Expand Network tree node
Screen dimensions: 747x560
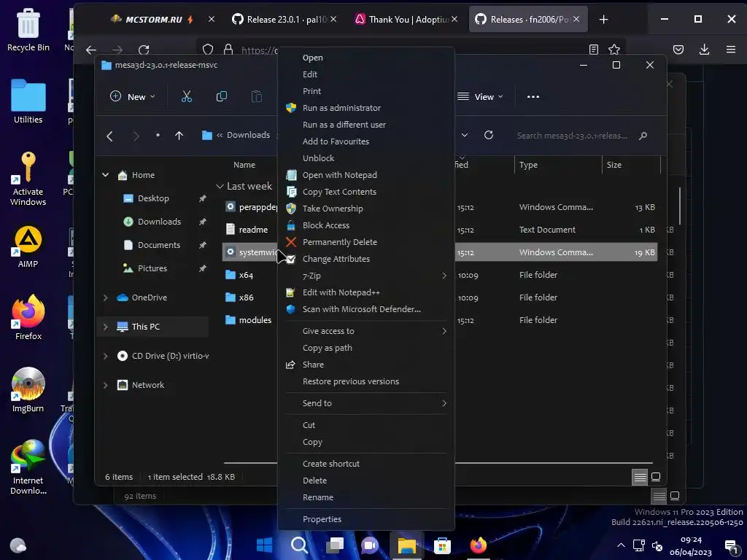pos(105,385)
